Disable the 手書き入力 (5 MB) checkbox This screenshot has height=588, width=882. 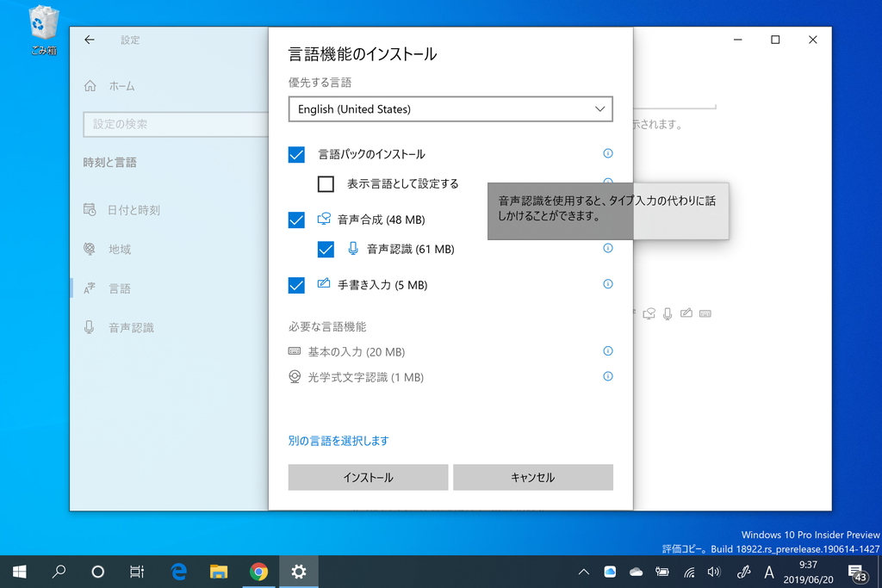point(296,284)
